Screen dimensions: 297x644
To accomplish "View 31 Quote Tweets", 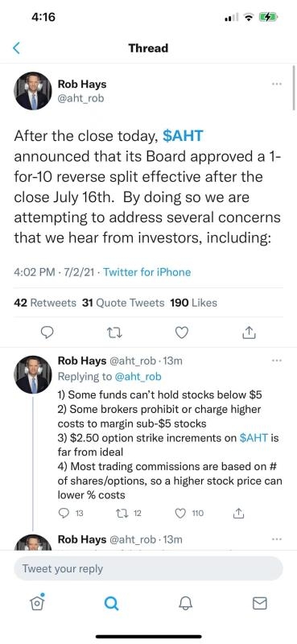I will (123, 303).
